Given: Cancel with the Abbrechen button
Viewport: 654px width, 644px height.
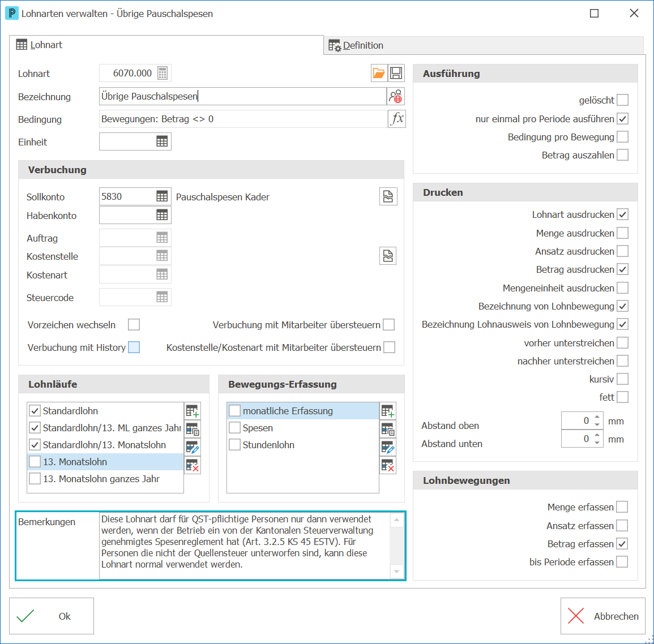Looking at the screenshot, I should pyautogui.click(x=602, y=616).
